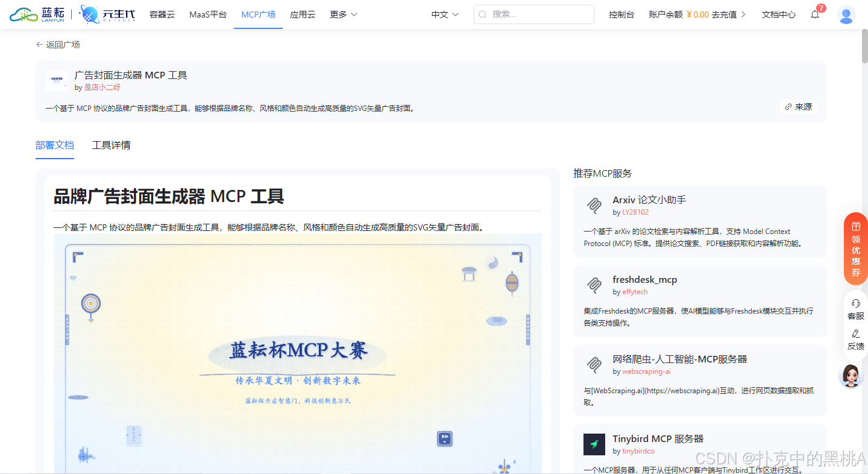
Task: Switch to the 工具详情 tab
Action: [x=112, y=145]
